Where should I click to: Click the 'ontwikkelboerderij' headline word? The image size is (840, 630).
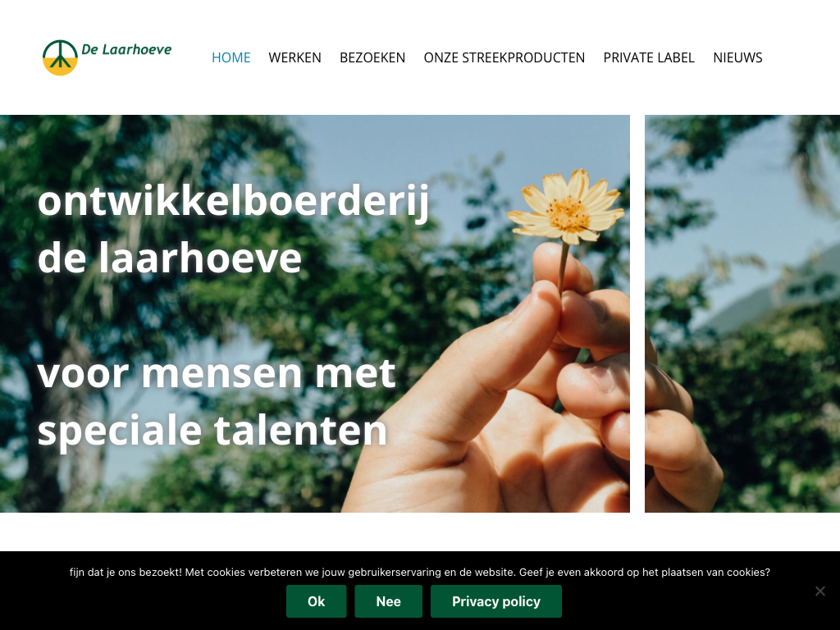(234, 202)
